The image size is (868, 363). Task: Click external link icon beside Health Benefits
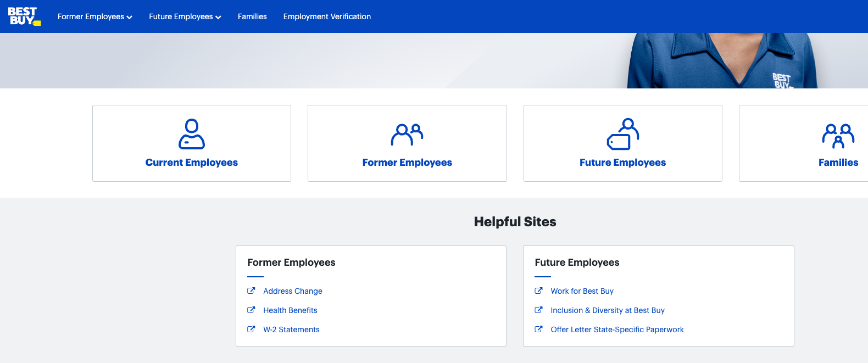point(251,310)
